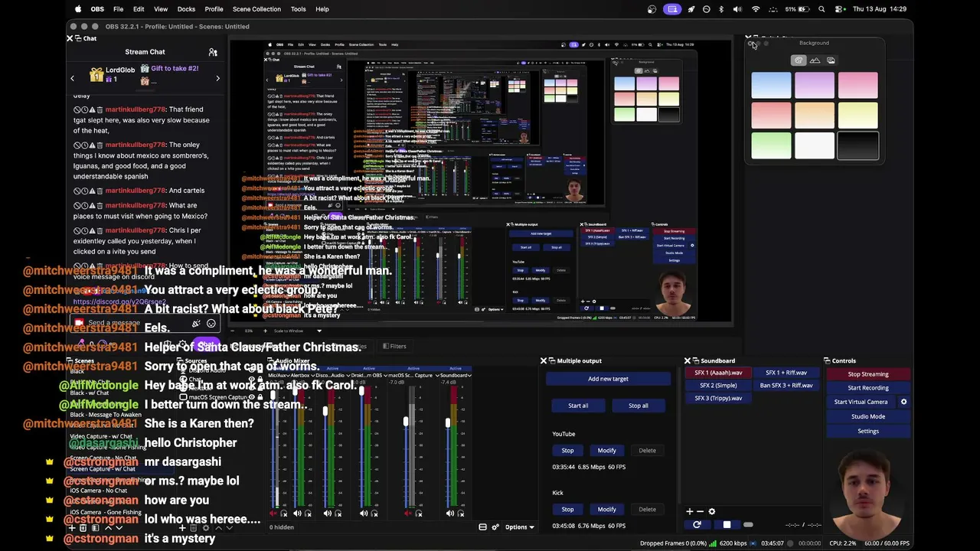Modify the YouTube output target

[606, 451]
